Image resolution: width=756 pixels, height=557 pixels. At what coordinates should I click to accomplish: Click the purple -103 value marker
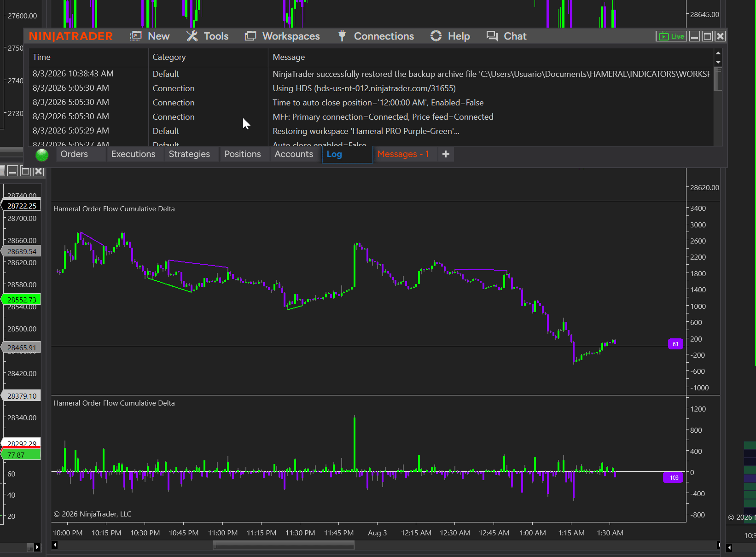click(x=673, y=478)
